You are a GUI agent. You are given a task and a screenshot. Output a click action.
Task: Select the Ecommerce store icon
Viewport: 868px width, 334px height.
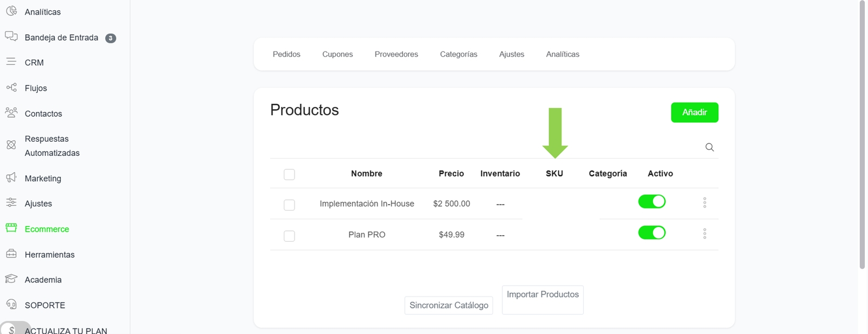coord(11,228)
